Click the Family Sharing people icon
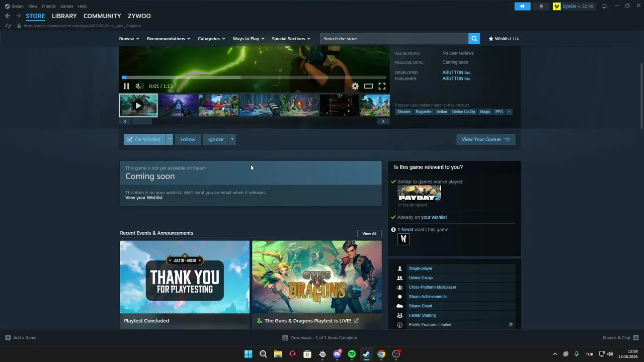The image size is (644, 362). (400, 315)
